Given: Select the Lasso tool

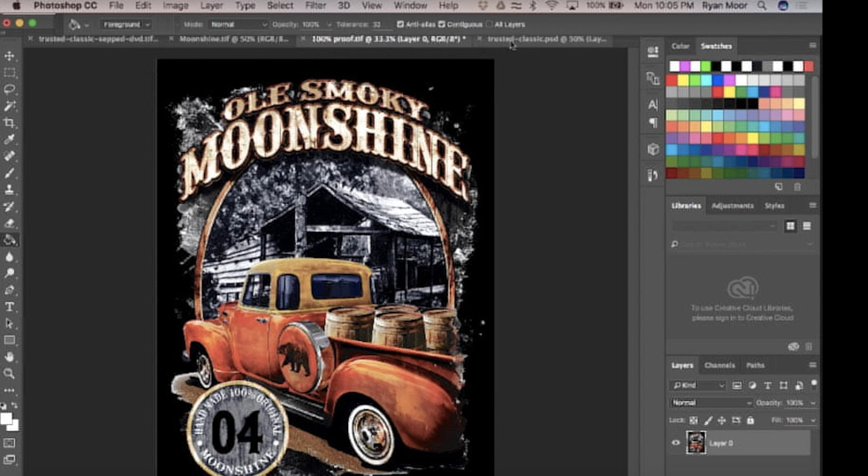Looking at the screenshot, I should tap(10, 89).
